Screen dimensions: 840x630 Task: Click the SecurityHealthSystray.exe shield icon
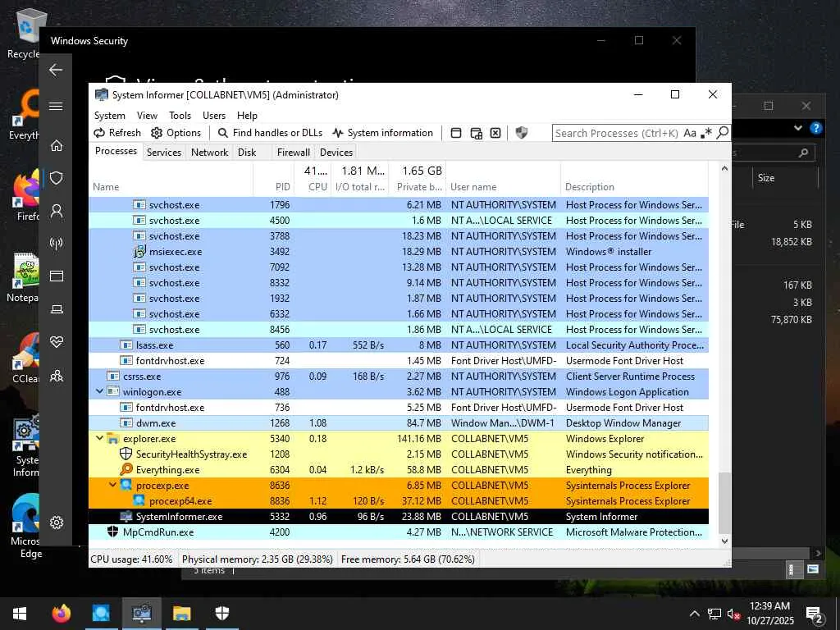[126, 454]
